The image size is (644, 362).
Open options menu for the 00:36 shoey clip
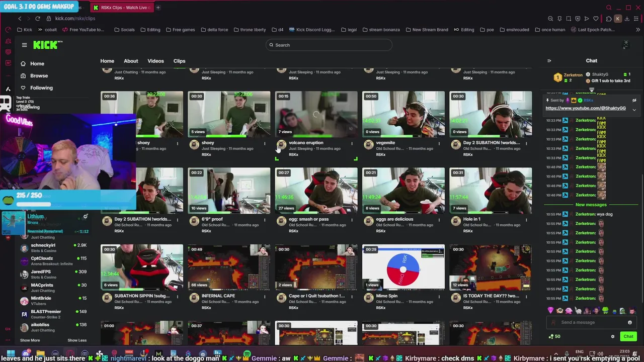[x=177, y=143]
